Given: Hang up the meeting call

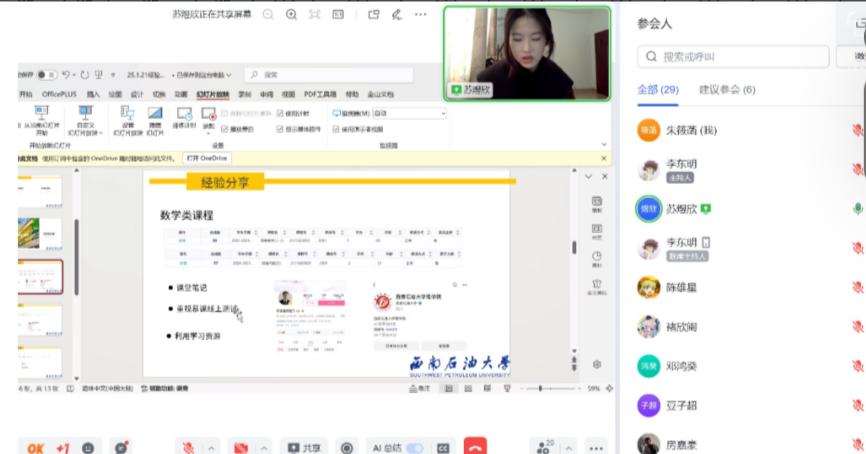Looking at the screenshot, I should pos(475,447).
